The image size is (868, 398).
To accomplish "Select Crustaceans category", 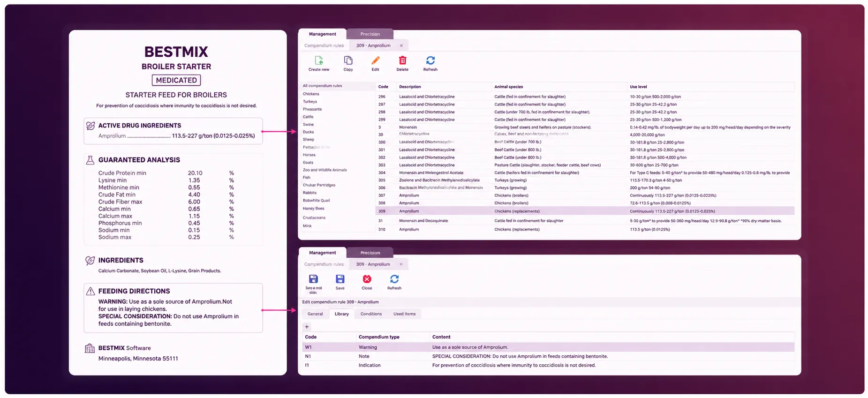I will (x=314, y=218).
